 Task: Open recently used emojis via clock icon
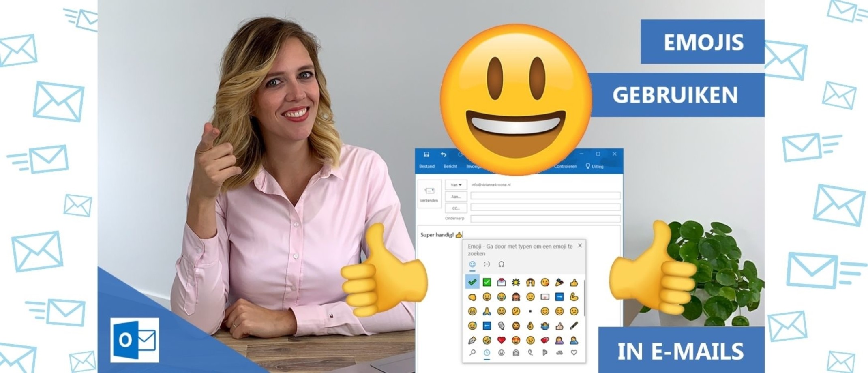pyautogui.click(x=487, y=352)
